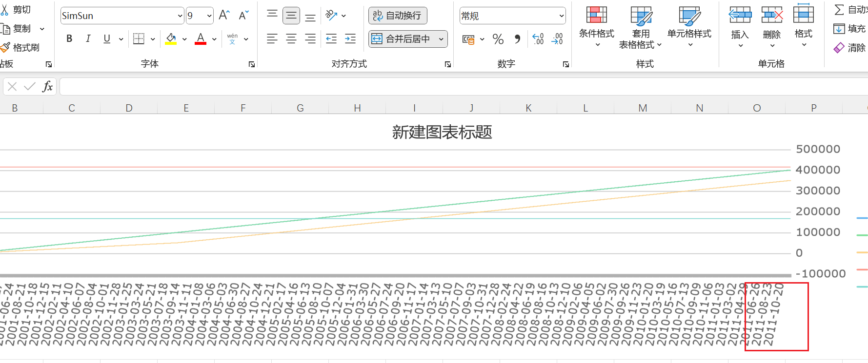
Task: Open clipboard dialog launcher
Action: pos(49,64)
